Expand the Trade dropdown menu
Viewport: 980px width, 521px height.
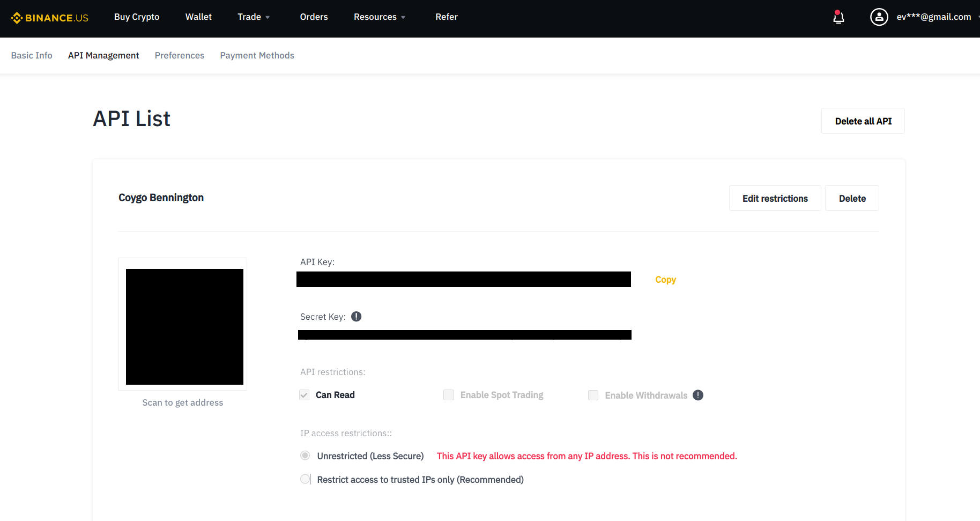(x=254, y=17)
